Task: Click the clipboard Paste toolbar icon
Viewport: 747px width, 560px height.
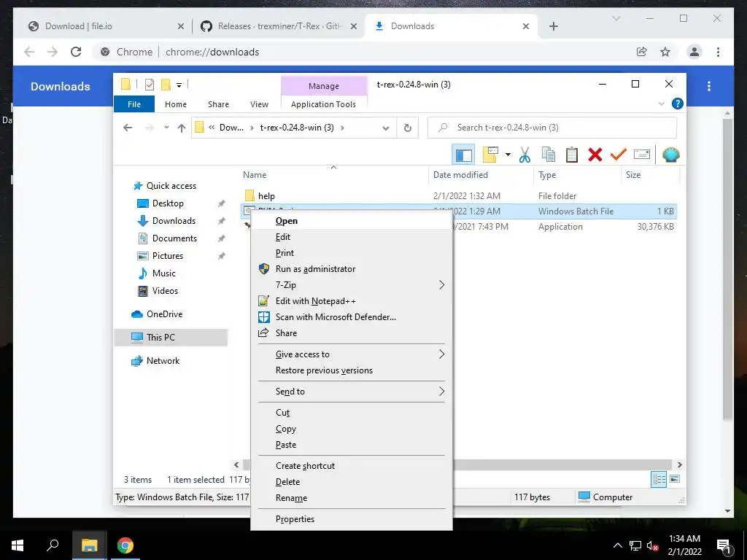Action: 572,155
